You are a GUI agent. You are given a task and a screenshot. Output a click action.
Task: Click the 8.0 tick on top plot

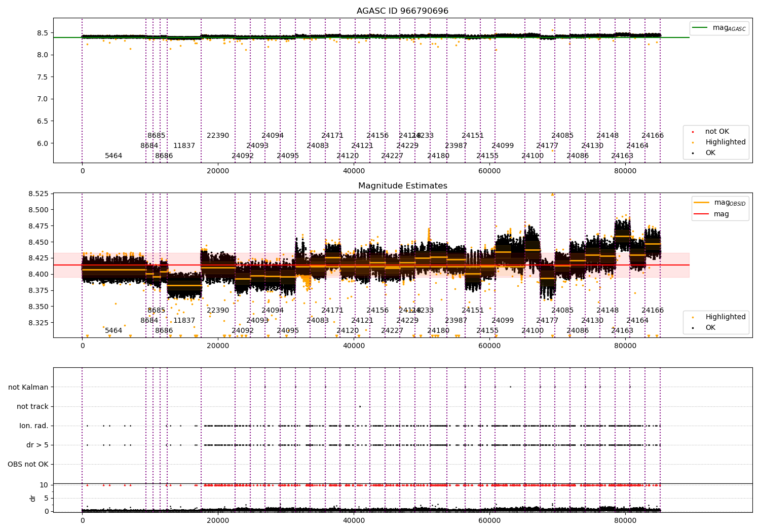pos(43,55)
